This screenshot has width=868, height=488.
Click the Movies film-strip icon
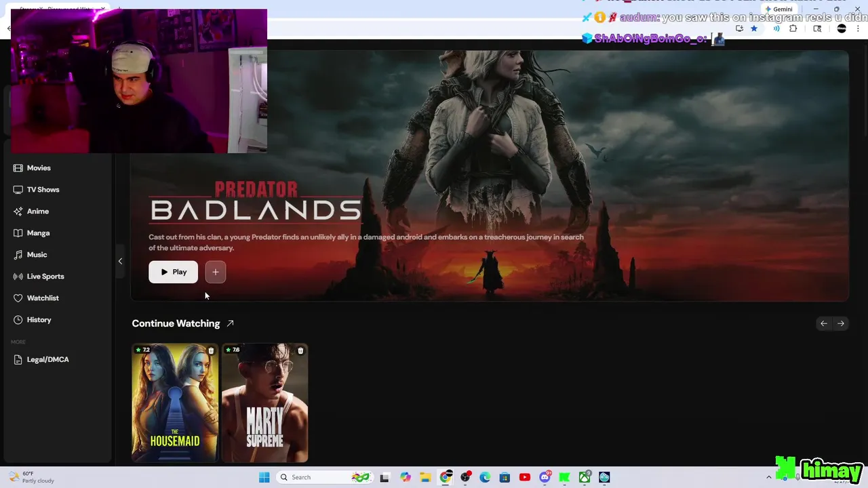pyautogui.click(x=18, y=168)
